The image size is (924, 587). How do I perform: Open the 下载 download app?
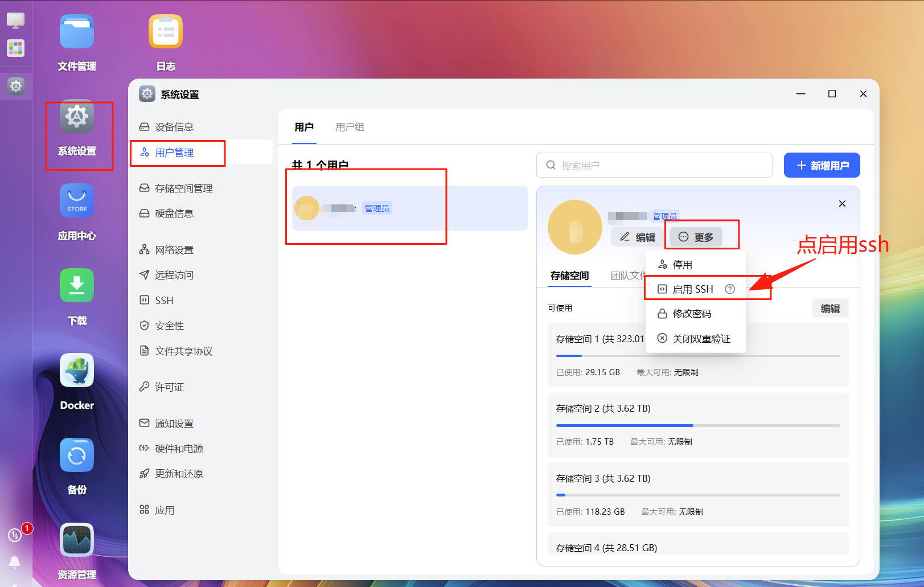[x=77, y=286]
